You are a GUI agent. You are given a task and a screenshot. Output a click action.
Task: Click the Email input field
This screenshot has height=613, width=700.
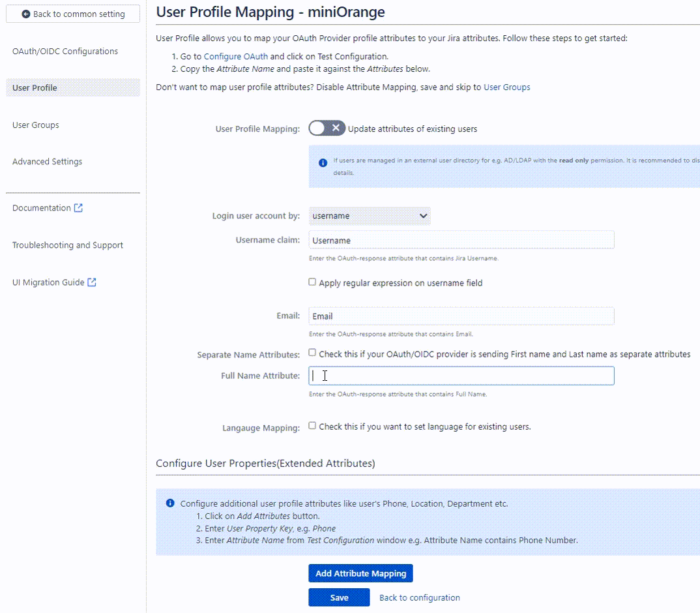pyautogui.click(x=461, y=316)
